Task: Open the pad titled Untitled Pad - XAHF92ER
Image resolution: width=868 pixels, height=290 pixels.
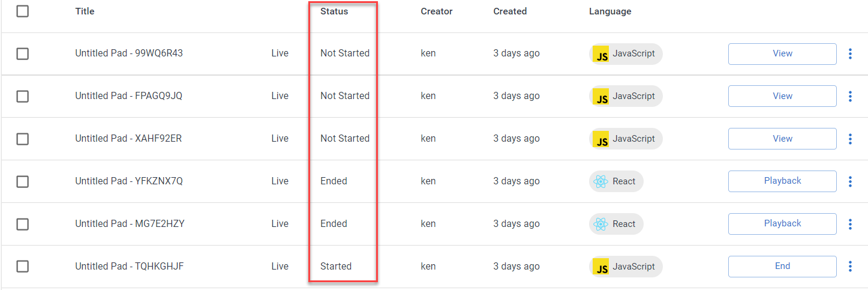Action: pyautogui.click(x=128, y=139)
